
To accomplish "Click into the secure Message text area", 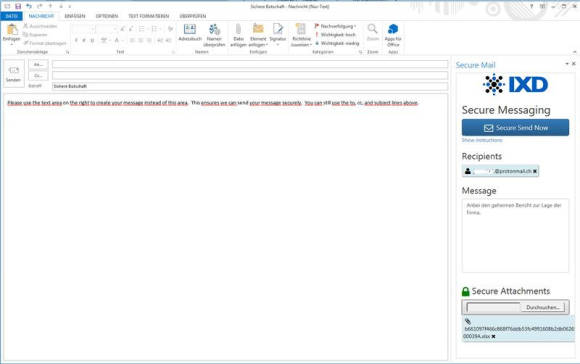I will (515, 236).
